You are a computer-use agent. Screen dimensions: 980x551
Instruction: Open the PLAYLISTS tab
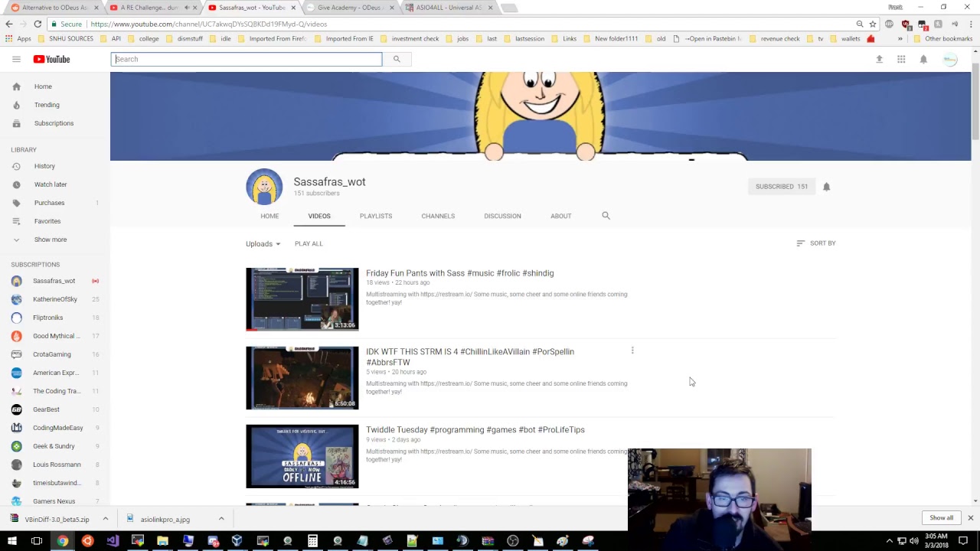point(376,216)
